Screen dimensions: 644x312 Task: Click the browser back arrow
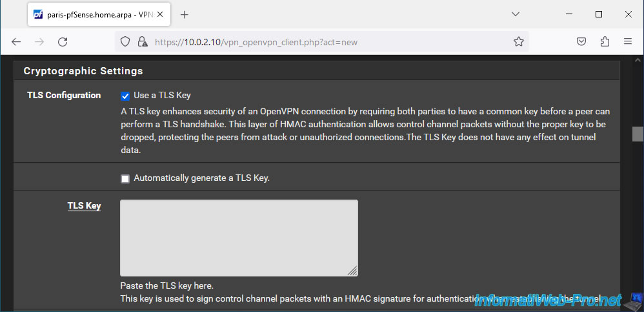(x=16, y=41)
